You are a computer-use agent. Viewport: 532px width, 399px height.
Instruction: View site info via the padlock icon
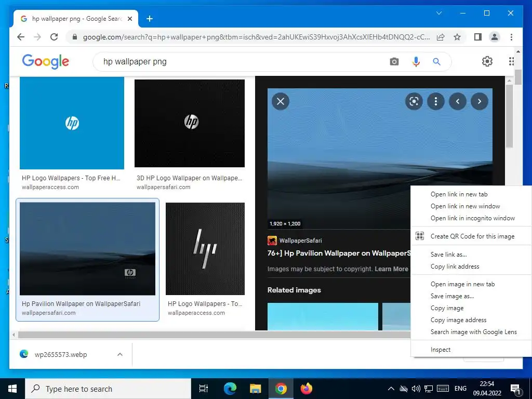pos(75,37)
